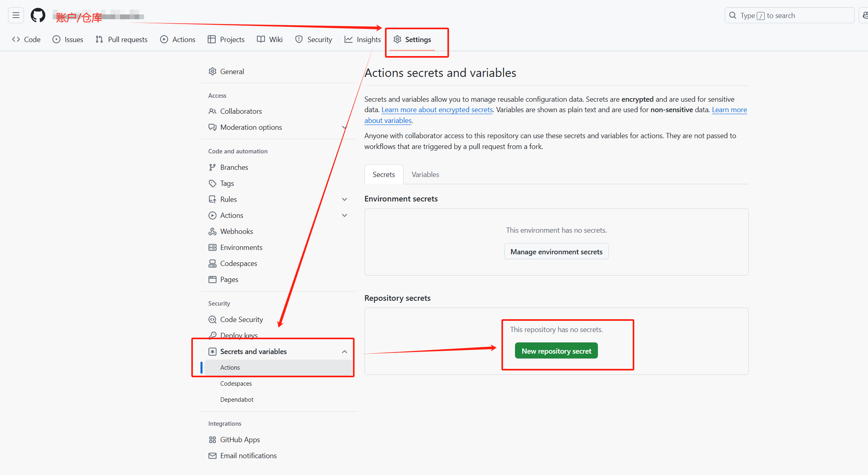Viewport: 868px width, 475px height.
Task: Click the GitHub Apps grid icon
Action: point(212,440)
